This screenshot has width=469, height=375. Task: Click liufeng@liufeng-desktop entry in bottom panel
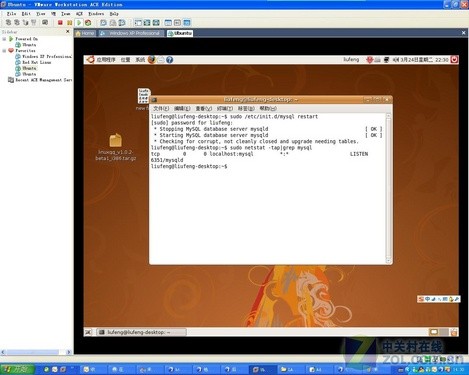(141, 332)
